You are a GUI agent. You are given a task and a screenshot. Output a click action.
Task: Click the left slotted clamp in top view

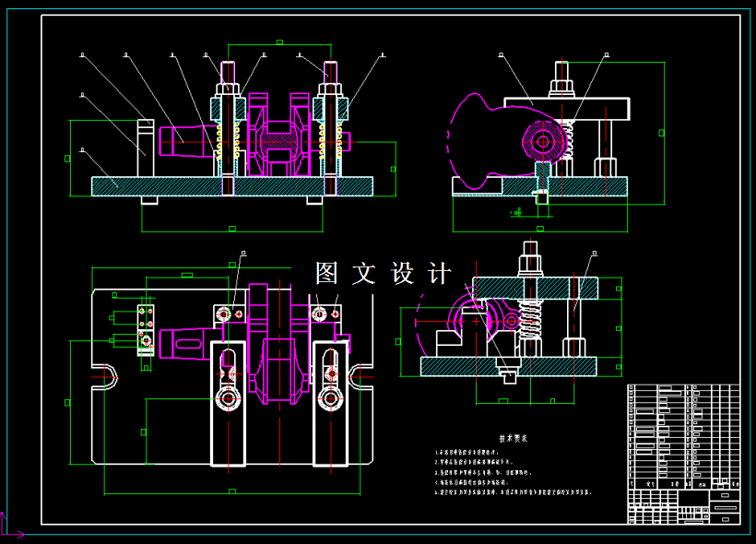(228, 403)
